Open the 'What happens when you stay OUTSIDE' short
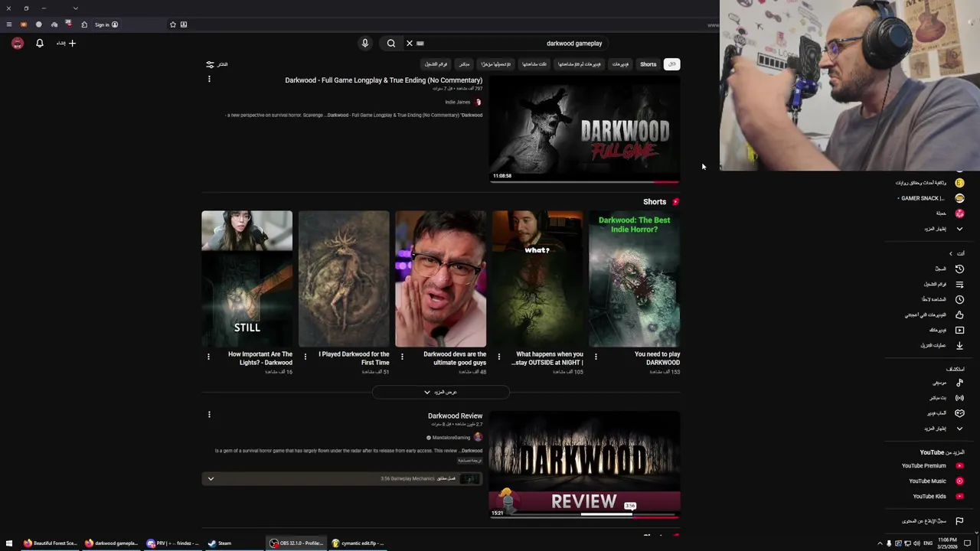 pos(537,279)
